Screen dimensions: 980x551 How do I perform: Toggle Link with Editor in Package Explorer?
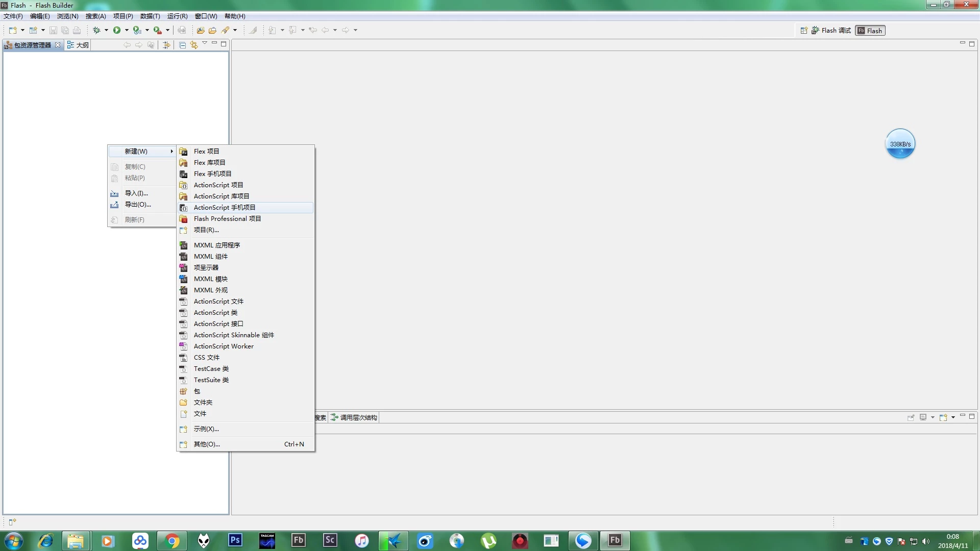pyautogui.click(x=194, y=45)
